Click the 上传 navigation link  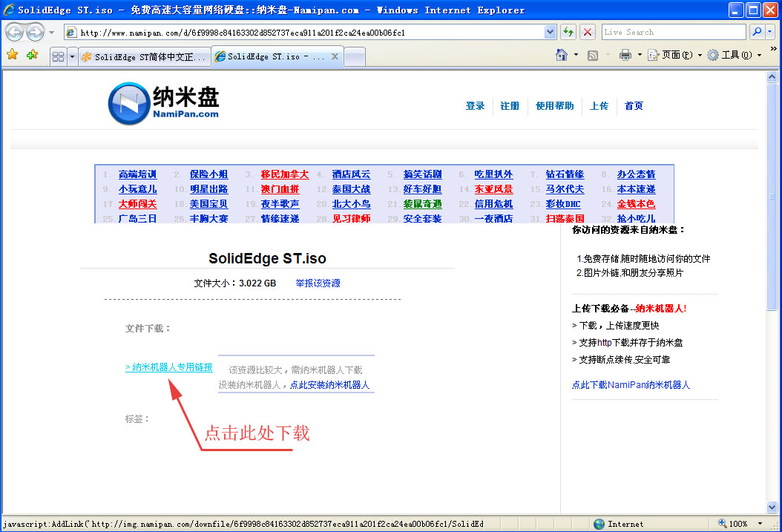[x=599, y=105]
